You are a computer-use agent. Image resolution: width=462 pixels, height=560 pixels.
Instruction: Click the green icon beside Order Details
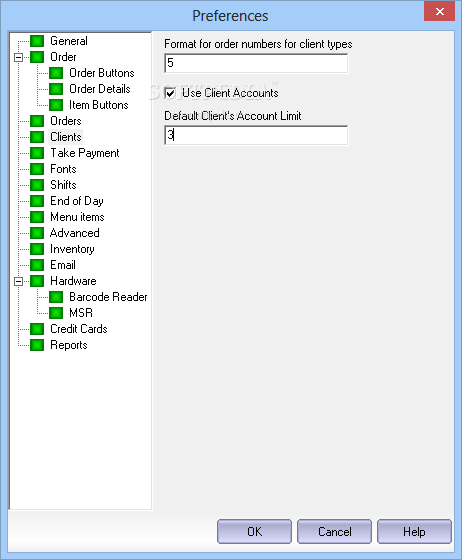tap(56, 89)
